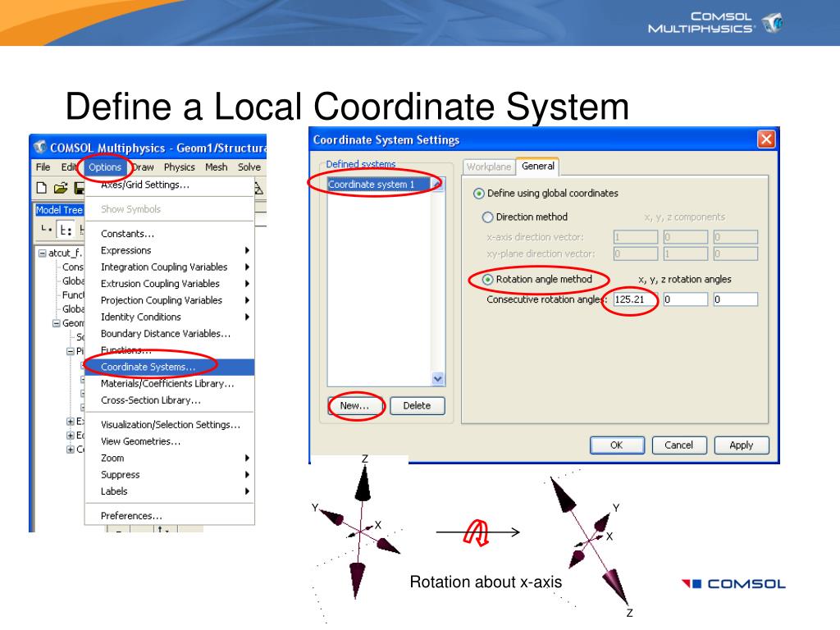This screenshot has width=840, height=630.
Task: Click the Delete button
Action: pos(417,405)
